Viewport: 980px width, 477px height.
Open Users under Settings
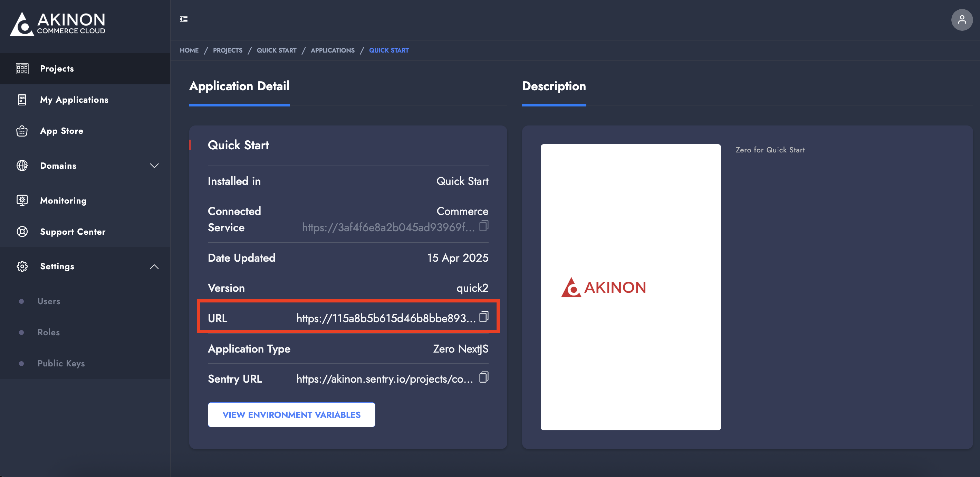[x=49, y=301]
